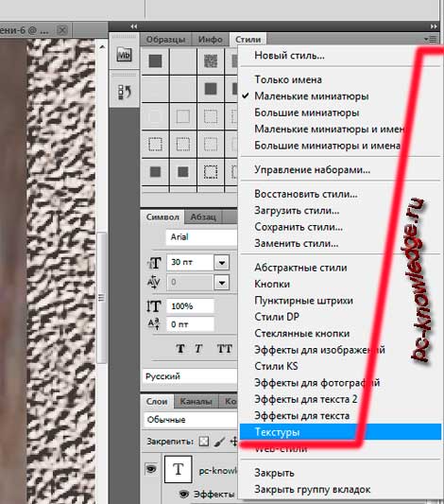Click the 100% vertical scale field
Viewport: 444px width, 504px height.
pos(190,306)
